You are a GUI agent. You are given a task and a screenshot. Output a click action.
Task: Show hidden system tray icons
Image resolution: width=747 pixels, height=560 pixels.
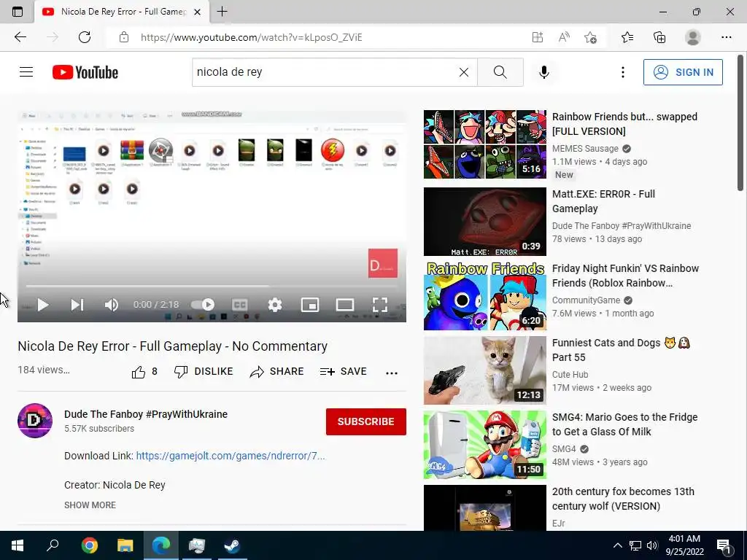tap(617, 545)
